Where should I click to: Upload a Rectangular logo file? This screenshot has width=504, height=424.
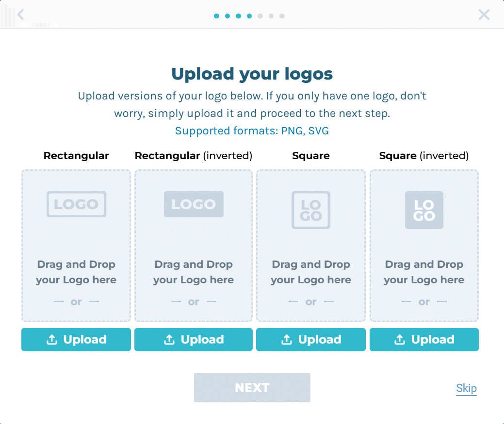click(76, 340)
